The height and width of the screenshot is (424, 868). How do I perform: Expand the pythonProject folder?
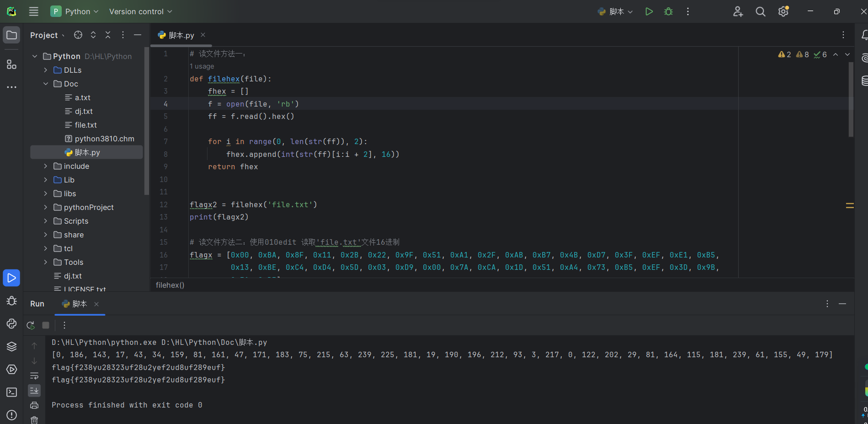coord(46,207)
